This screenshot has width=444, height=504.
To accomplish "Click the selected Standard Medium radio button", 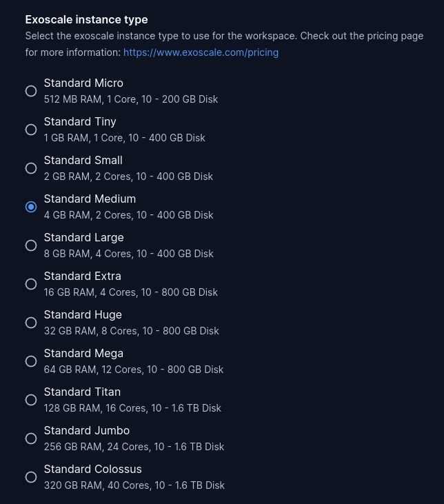I will pos(31,207).
